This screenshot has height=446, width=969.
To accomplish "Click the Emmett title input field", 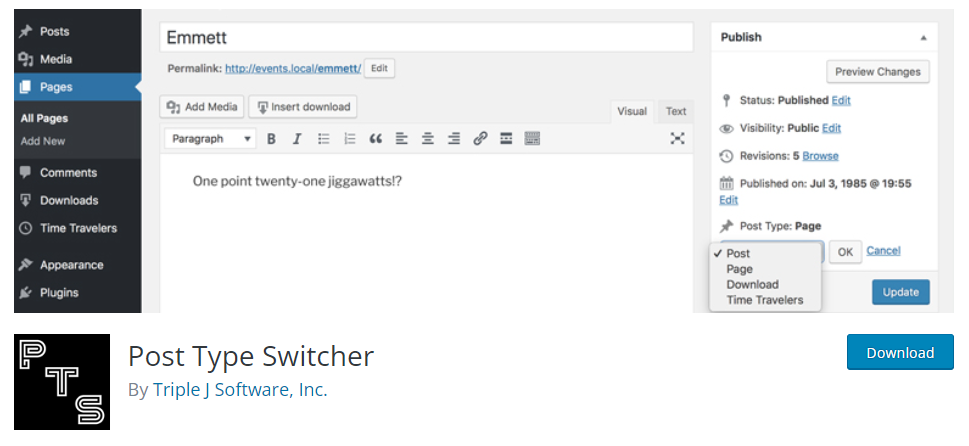I will 426,38.
